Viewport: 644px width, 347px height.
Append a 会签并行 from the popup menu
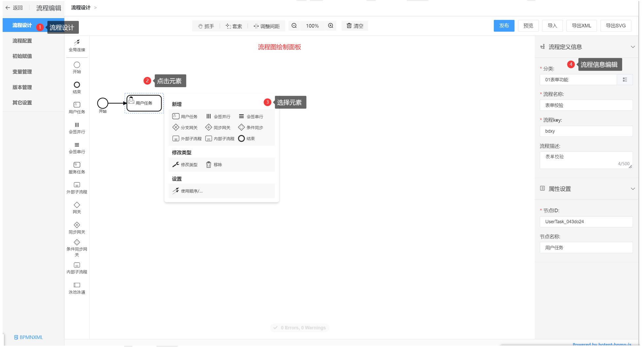pos(218,116)
